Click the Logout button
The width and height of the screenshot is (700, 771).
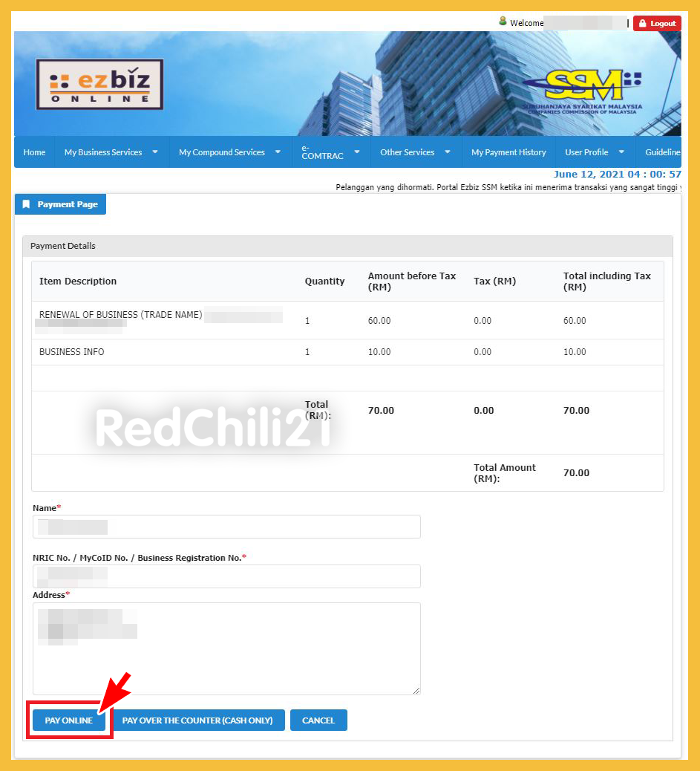coord(656,23)
